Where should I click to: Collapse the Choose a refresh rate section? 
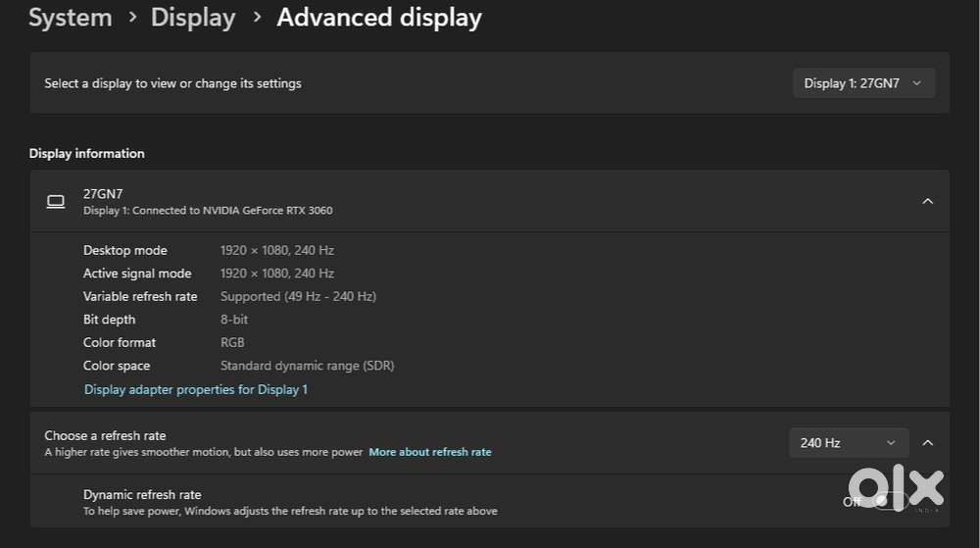coord(927,443)
